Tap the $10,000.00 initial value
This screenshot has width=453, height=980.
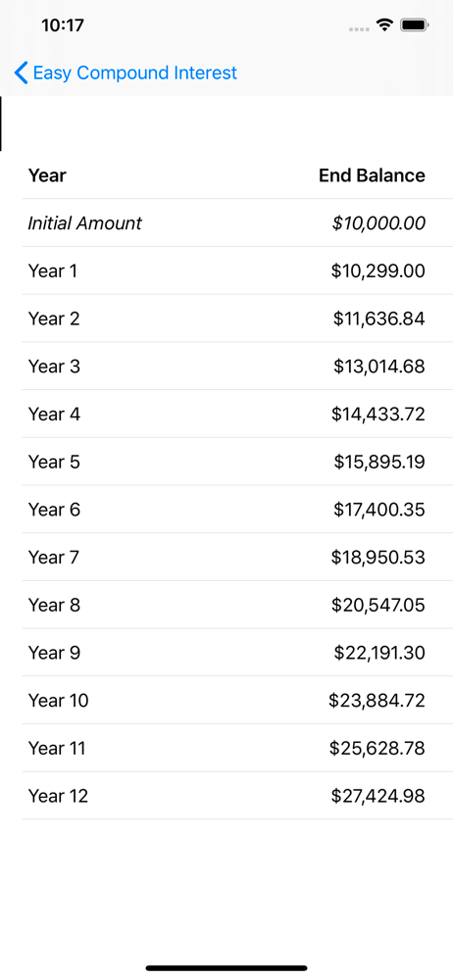coord(378,223)
